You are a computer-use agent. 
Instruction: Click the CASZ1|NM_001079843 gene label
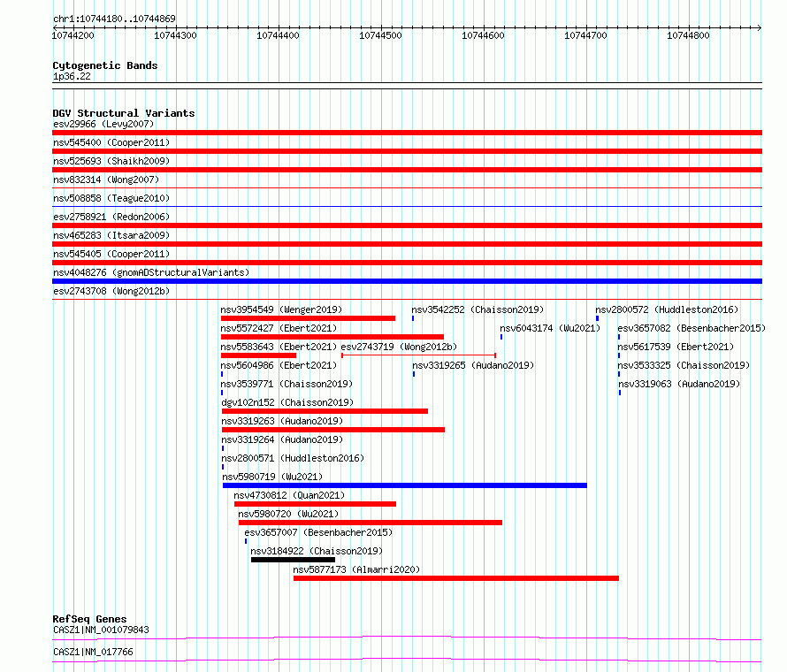(x=102, y=630)
